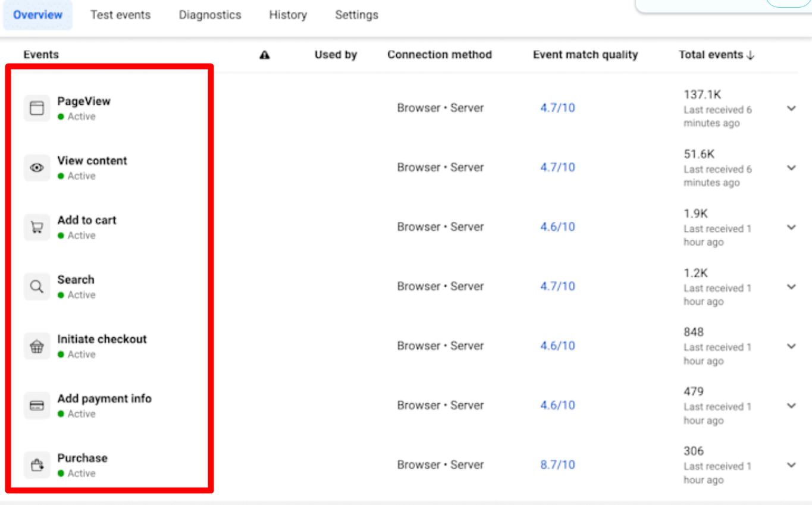Sort by Total events column header
812x505 pixels.
tap(716, 55)
